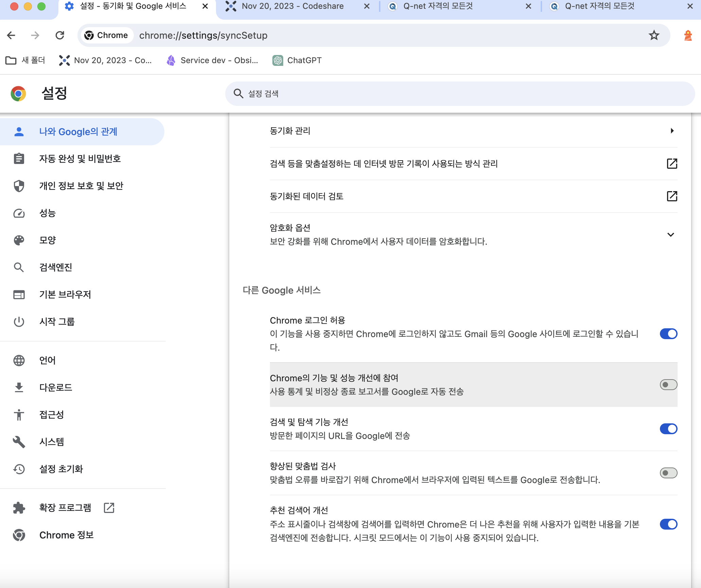Reload the current page
701x588 pixels.
tap(60, 35)
